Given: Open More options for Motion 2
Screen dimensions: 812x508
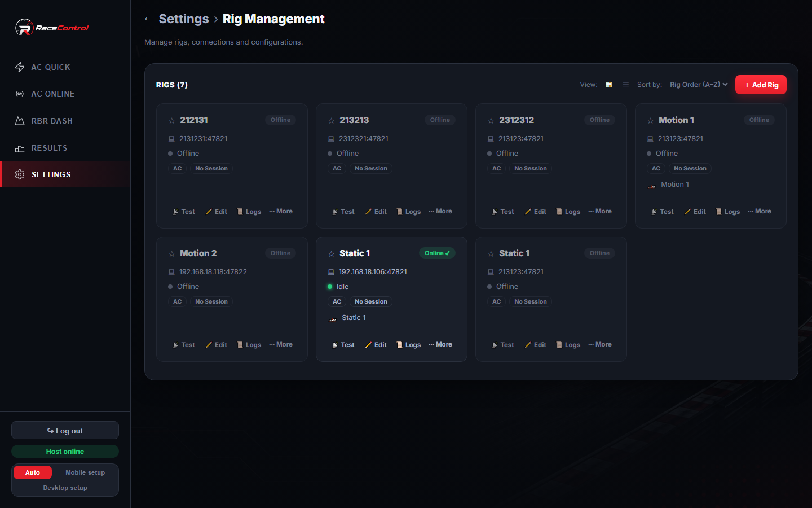Looking at the screenshot, I should [x=281, y=344].
